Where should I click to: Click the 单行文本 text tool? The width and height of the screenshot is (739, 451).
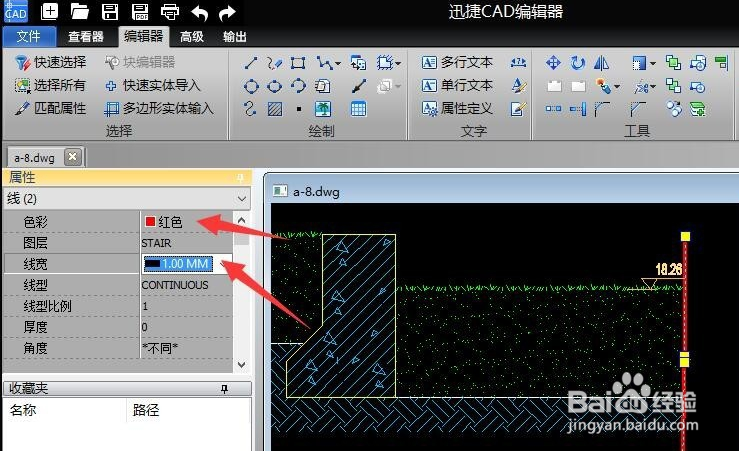[457, 85]
